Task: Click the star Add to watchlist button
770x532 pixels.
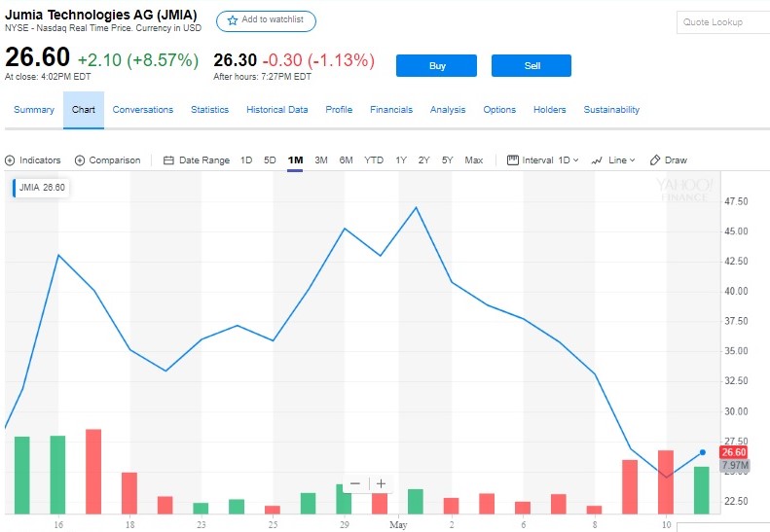Action: [266, 20]
